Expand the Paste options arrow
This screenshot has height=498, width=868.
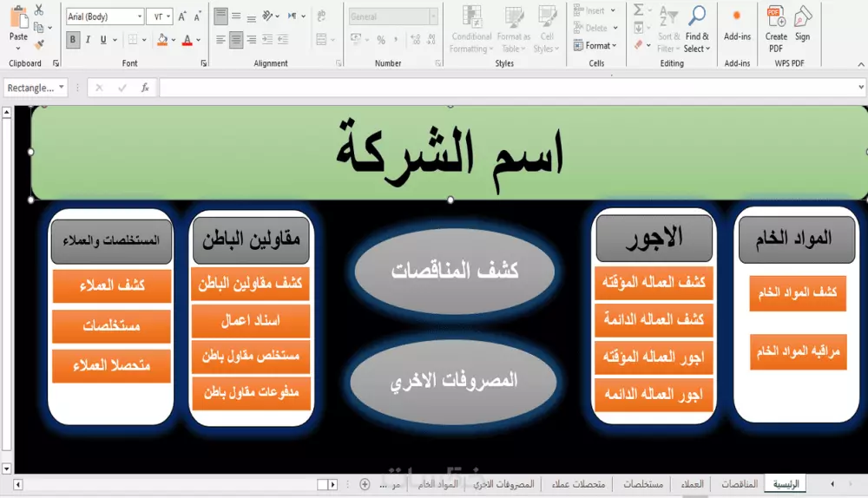pos(18,48)
